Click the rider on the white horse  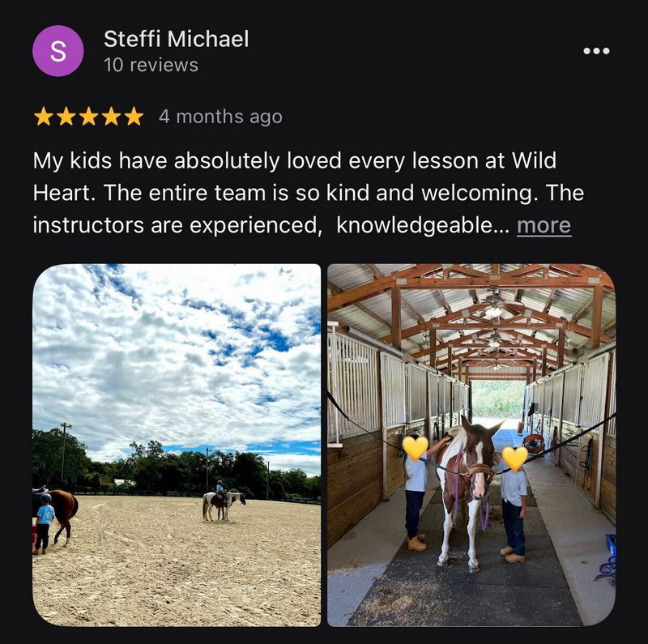pyautogui.click(x=220, y=490)
